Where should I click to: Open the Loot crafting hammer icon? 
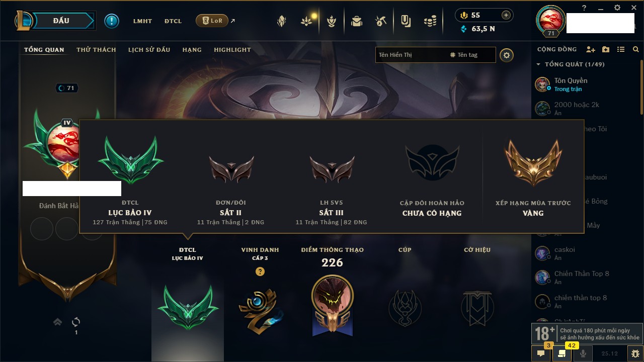(380, 21)
